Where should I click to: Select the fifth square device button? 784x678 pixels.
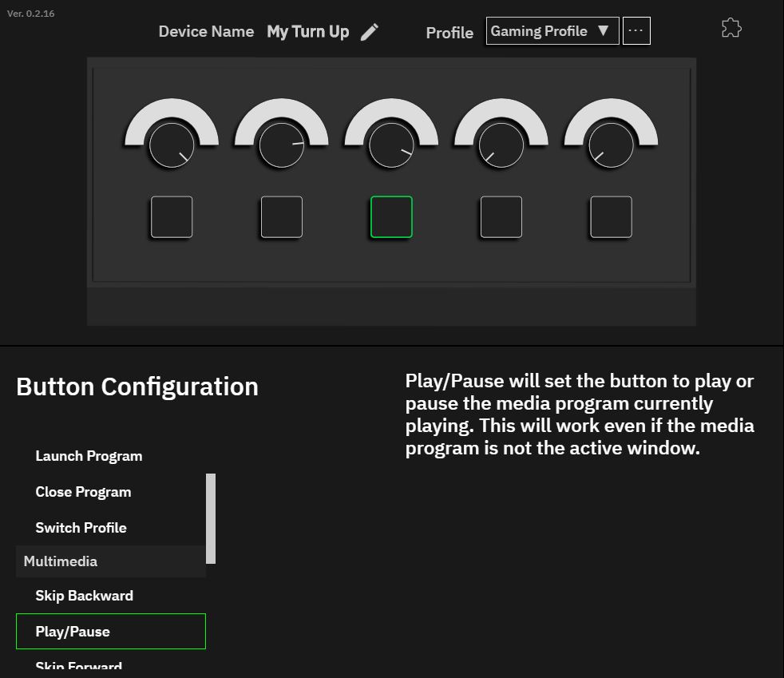(611, 217)
